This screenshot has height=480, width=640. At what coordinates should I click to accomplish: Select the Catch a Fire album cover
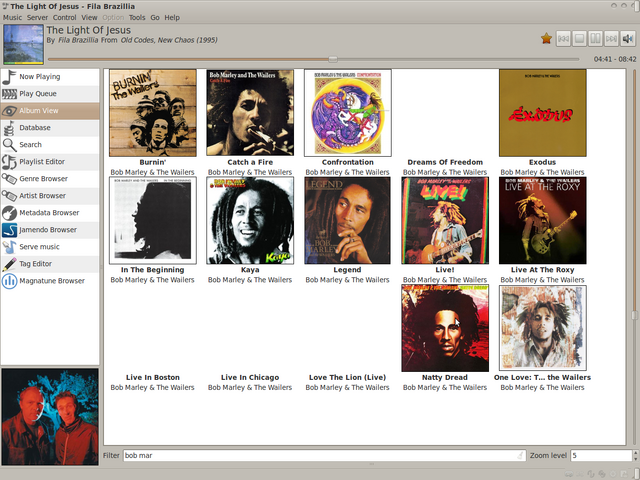250,113
